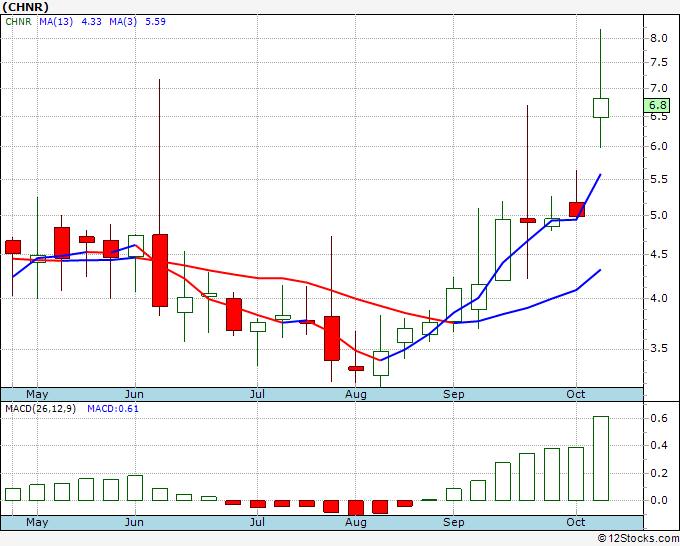Click the 7.5 price axis label
The width and height of the screenshot is (680, 546).
[658, 62]
